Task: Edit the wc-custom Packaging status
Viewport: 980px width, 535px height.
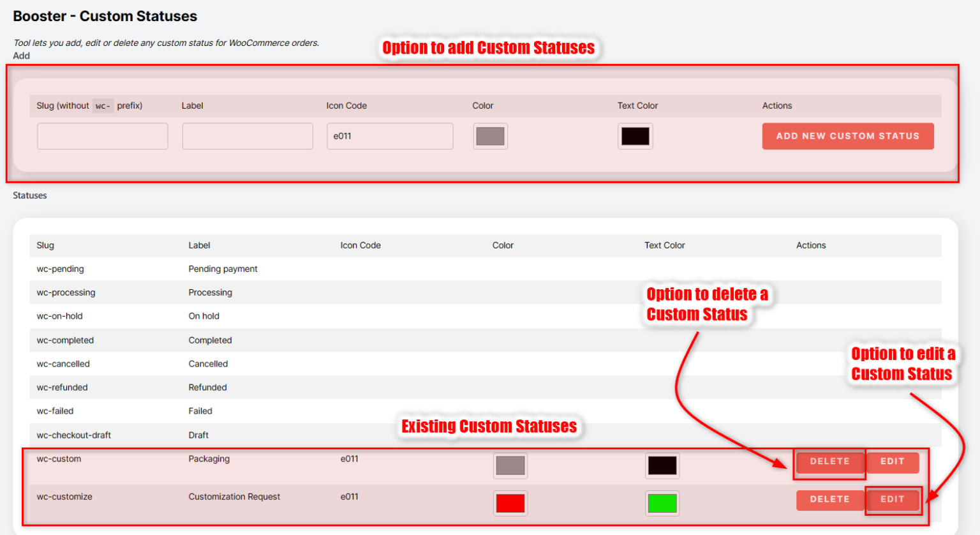Action: click(x=893, y=462)
